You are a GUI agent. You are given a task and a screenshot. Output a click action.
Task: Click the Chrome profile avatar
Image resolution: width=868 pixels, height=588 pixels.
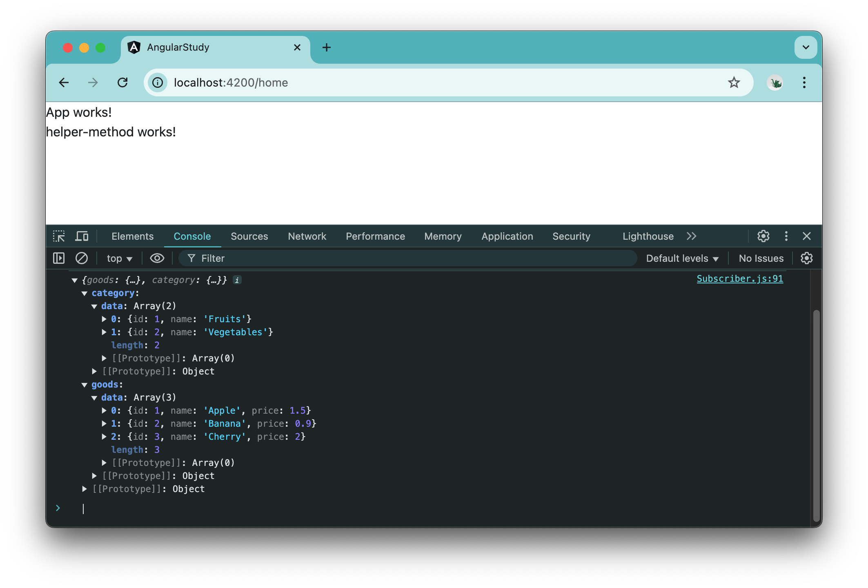(x=775, y=82)
